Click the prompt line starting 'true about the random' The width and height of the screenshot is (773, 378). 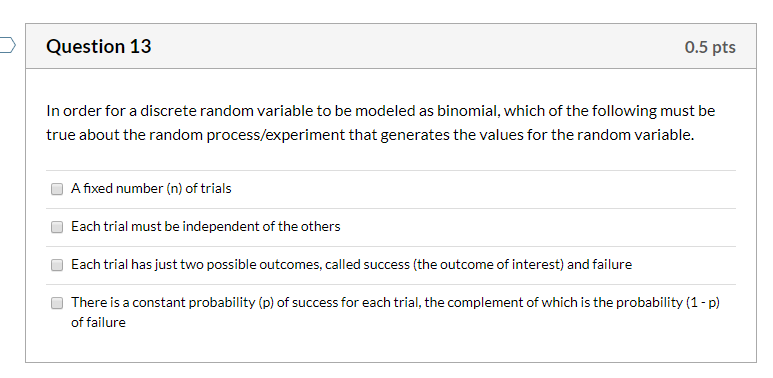point(370,135)
